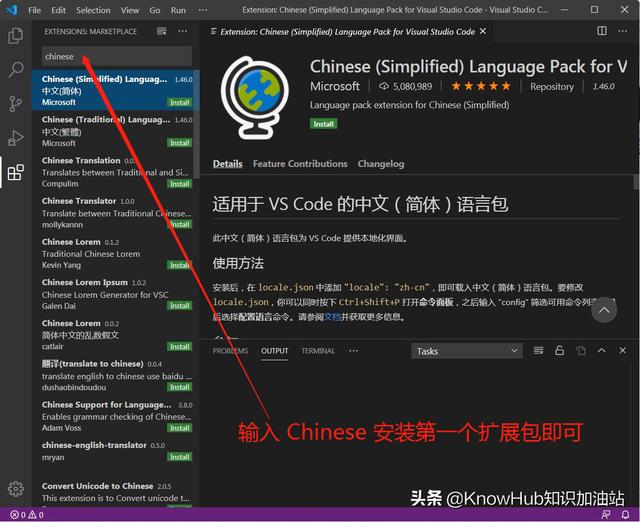Open the Microsoft publisher link
Screen dimensions: 640x522
pos(335,87)
